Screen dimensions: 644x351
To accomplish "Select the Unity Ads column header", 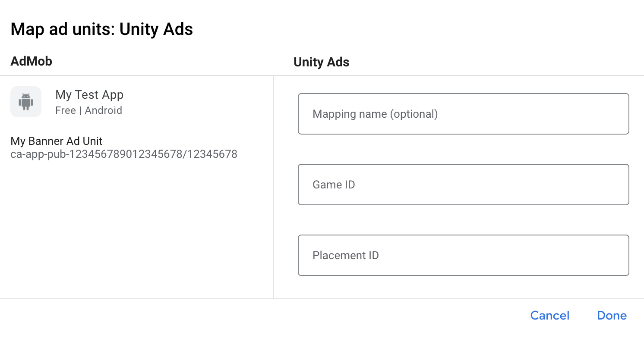I will coord(321,62).
